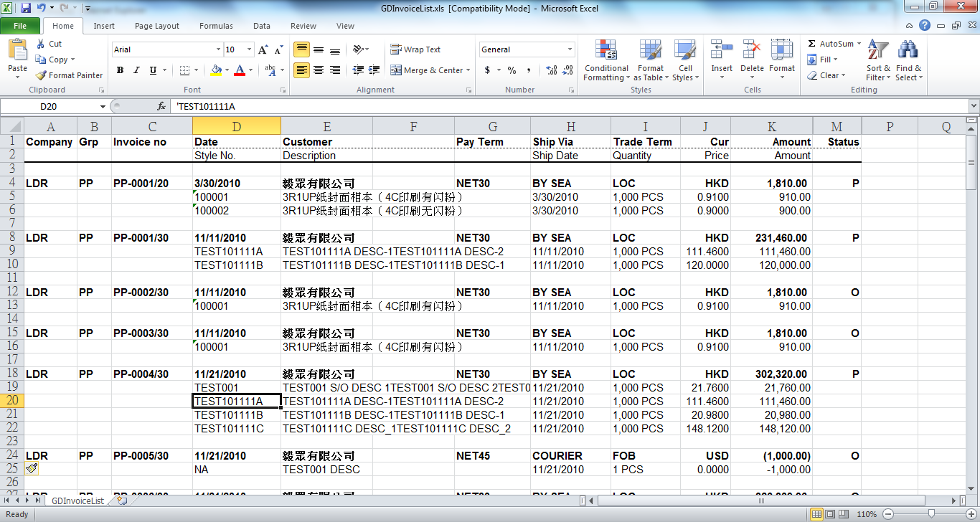Expand the General number format dropdown
The width and height of the screenshot is (980, 522).
[570, 49]
